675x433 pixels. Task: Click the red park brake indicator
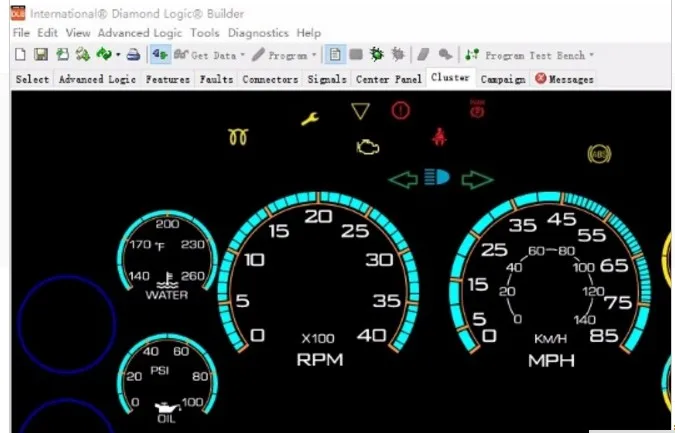tap(477, 109)
